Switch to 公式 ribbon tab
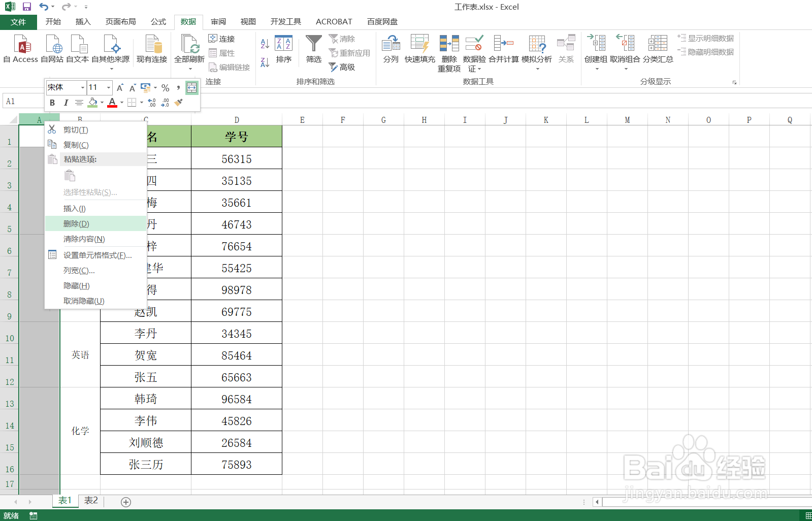Image resolution: width=812 pixels, height=521 pixels. tap(158, 21)
